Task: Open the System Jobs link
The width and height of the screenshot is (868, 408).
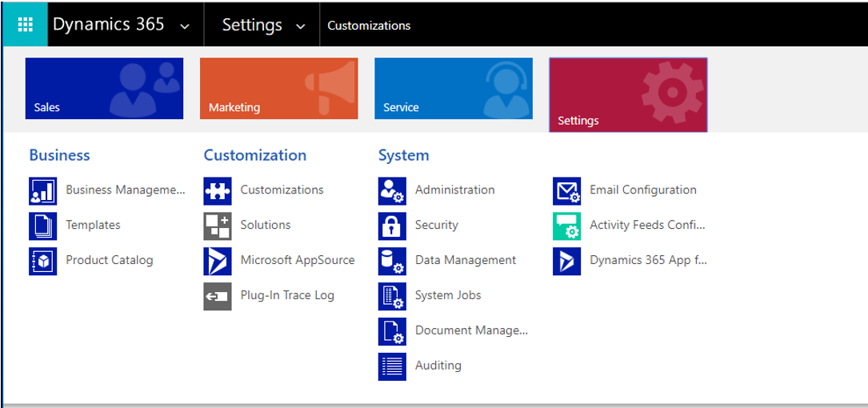Action: pos(448,296)
